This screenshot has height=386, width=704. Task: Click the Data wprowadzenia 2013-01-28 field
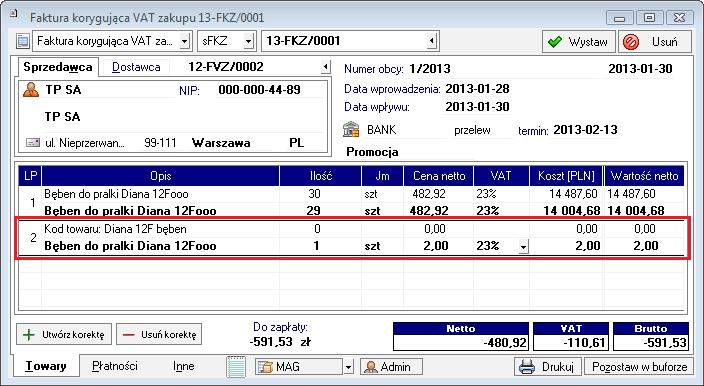477,88
